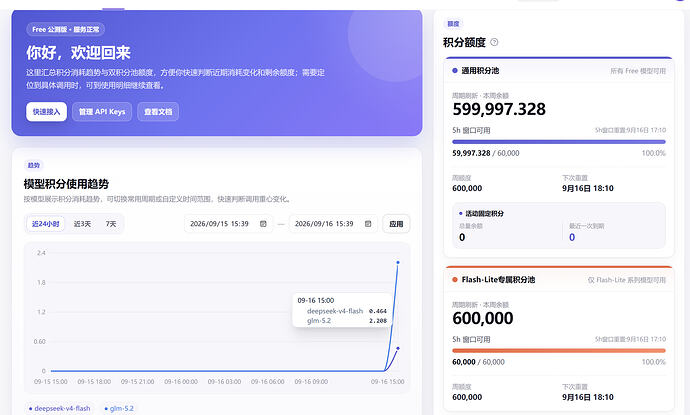Click the 09-16 15:00 axis label
This screenshot has height=415, width=690.
387,382
